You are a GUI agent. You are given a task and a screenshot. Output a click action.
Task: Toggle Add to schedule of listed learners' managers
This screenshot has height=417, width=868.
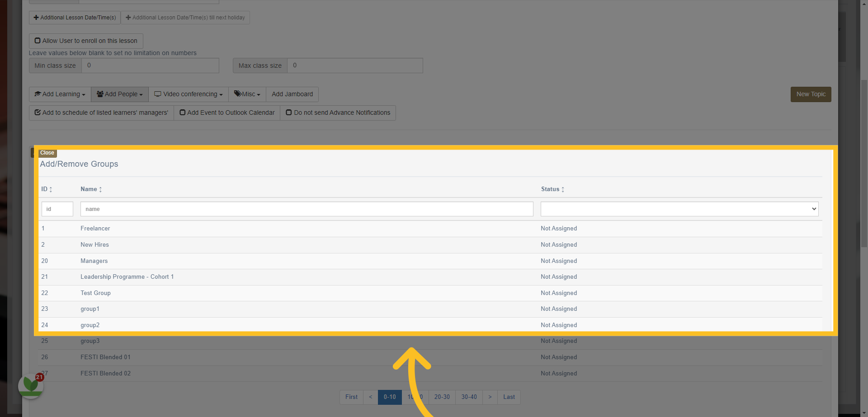[x=101, y=113]
